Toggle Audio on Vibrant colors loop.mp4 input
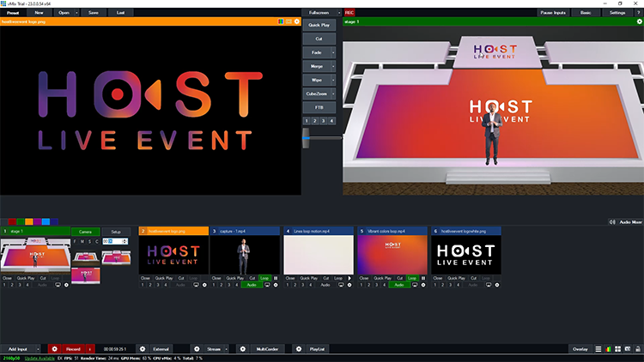The height and width of the screenshot is (362, 644). point(398,285)
